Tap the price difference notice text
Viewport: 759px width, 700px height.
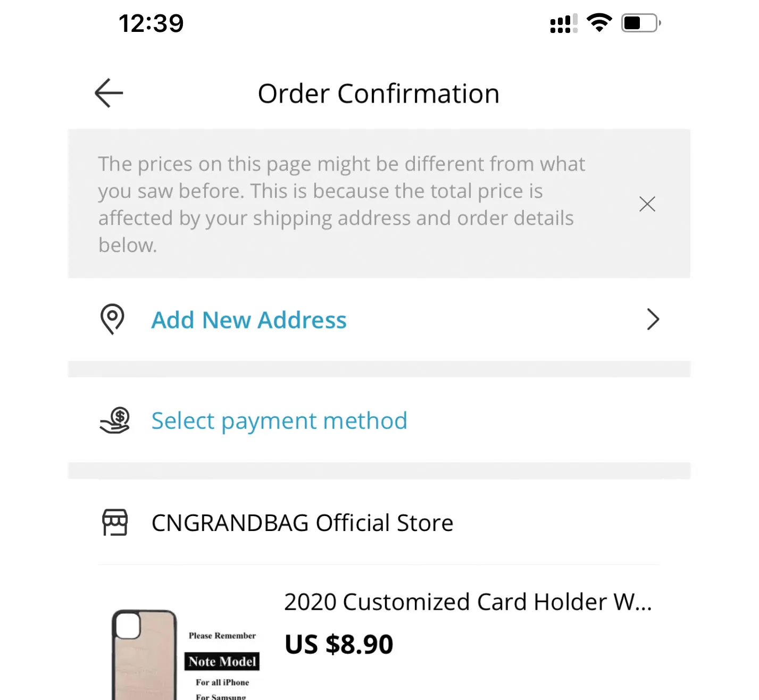341,204
